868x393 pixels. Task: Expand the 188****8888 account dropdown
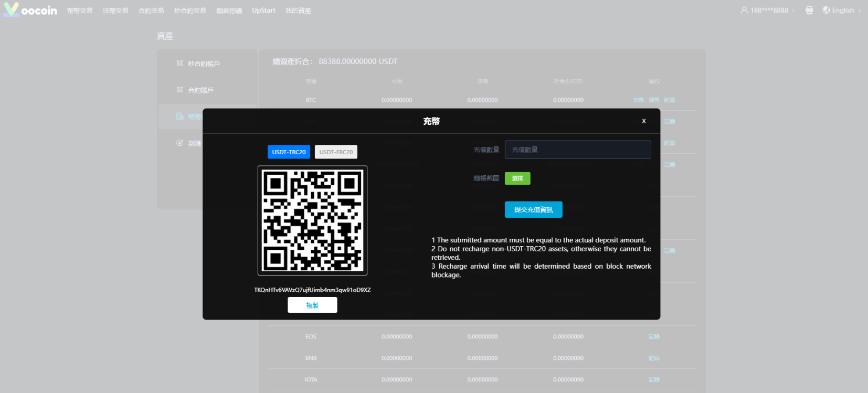(x=769, y=10)
